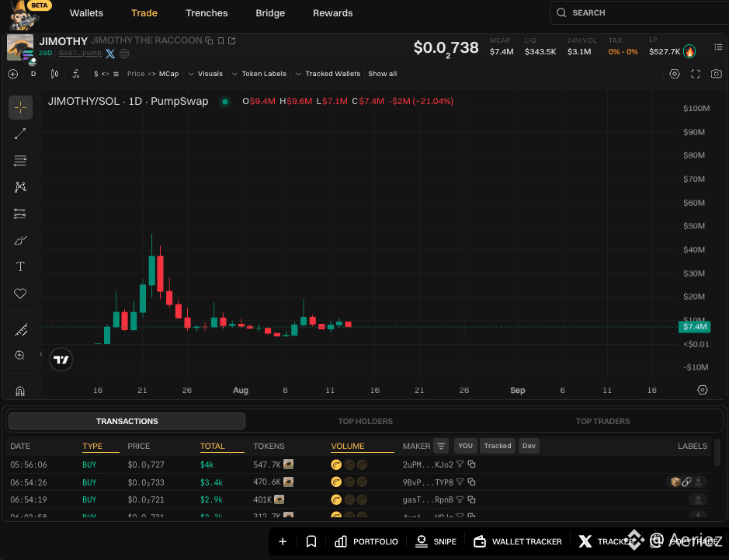Open the Trenches page
Screen dimensions: 729x560
point(207,13)
